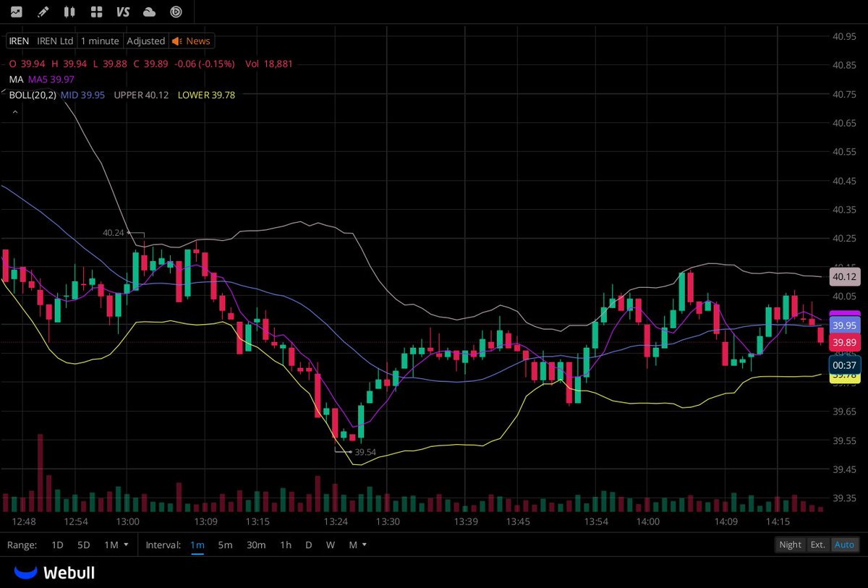Click the 12:48 time axis label
This screenshot has width=868, height=588.
[24, 521]
